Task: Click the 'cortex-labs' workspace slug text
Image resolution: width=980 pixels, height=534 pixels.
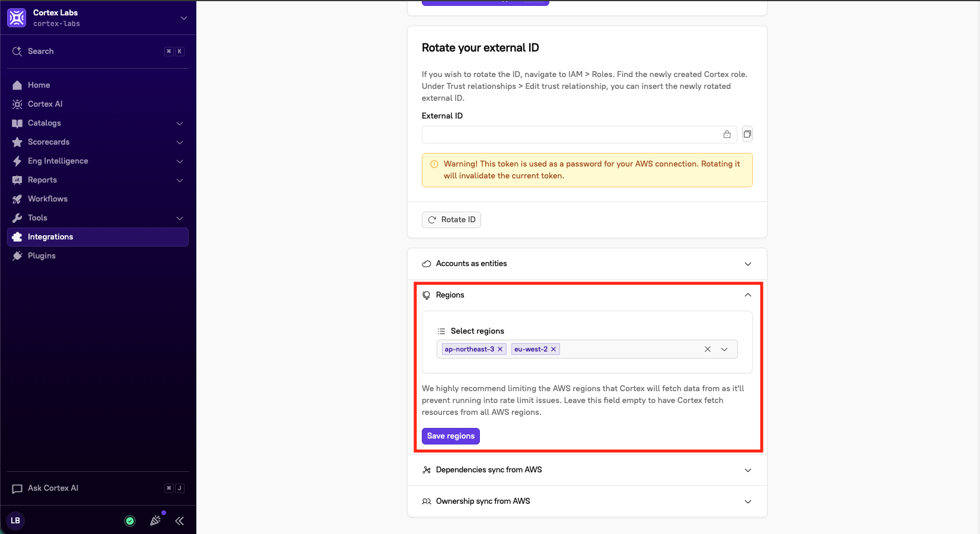Action: (56, 24)
